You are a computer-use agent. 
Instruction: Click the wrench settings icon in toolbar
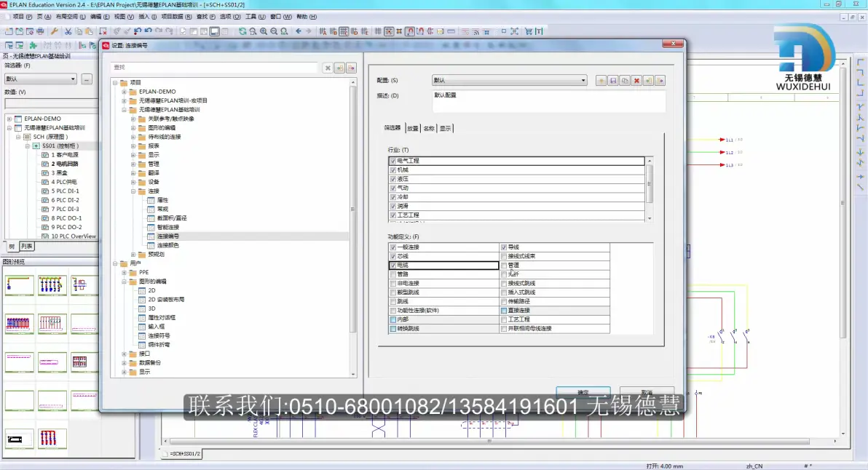(x=54, y=31)
